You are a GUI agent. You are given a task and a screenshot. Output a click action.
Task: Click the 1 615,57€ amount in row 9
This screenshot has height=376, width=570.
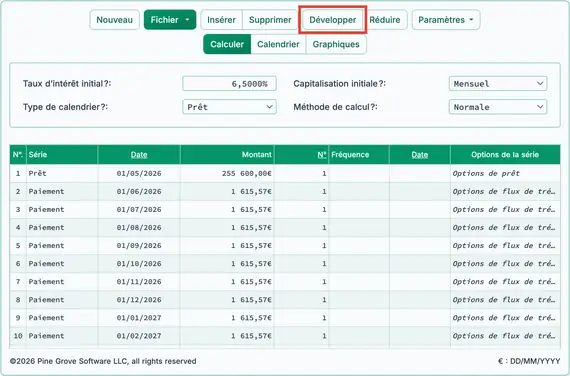[x=227, y=318]
